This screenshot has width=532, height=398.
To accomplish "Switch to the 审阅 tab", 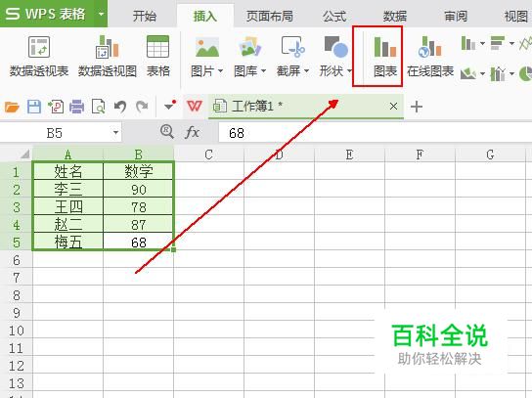I will coord(456,16).
